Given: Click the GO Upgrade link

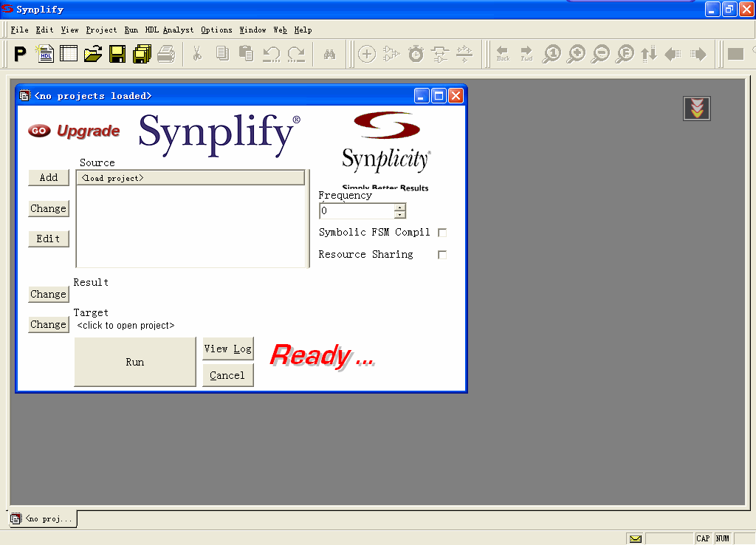Looking at the screenshot, I should point(74,131).
